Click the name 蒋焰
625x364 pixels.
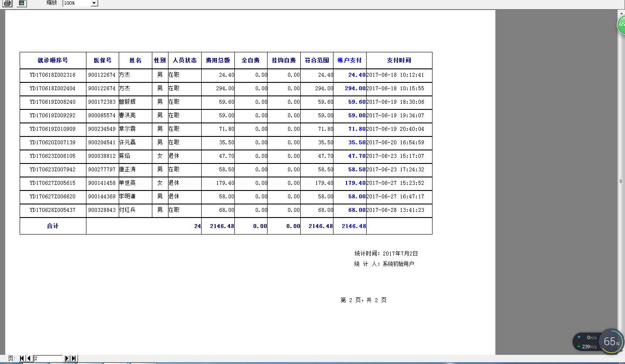[x=124, y=156]
